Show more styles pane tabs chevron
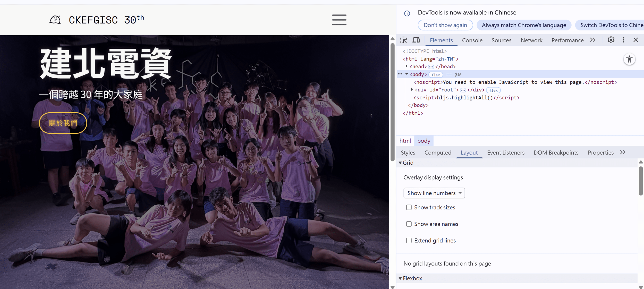The width and height of the screenshot is (644, 289). tap(623, 152)
